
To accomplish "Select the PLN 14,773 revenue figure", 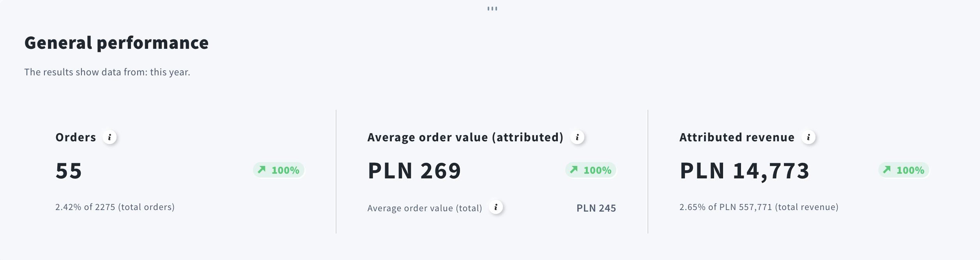I will coord(745,171).
